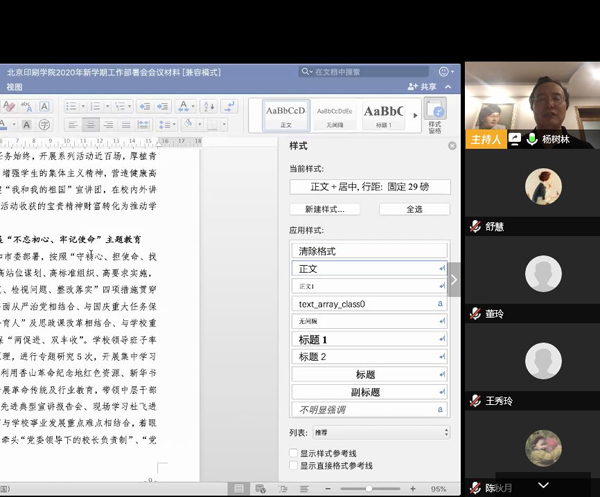
Task: Open the borders dropdown arrow
Action: pos(224,124)
